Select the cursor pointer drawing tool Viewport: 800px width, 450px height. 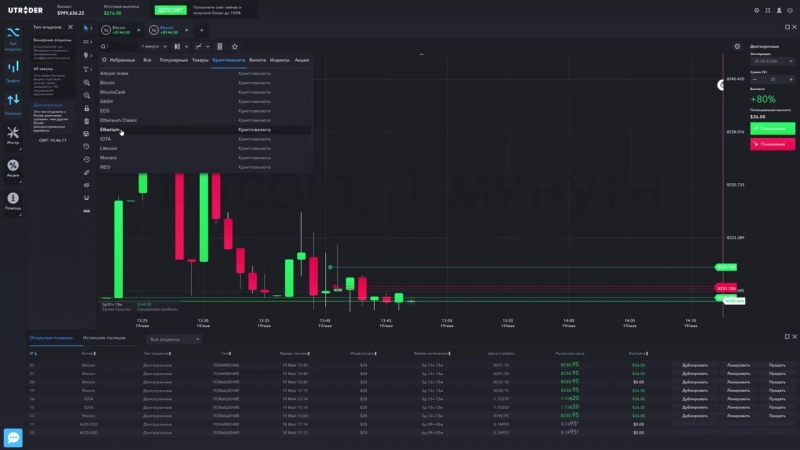86,28
